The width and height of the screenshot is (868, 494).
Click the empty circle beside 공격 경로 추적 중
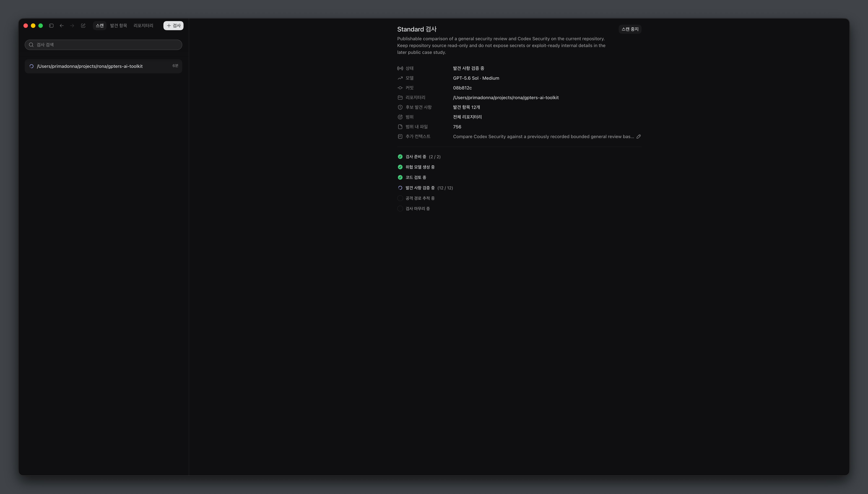400,198
